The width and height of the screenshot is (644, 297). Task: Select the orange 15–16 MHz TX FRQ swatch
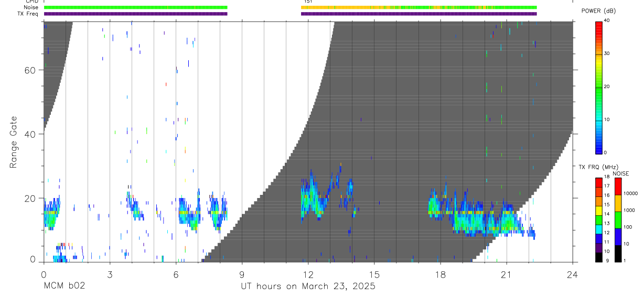point(598,201)
